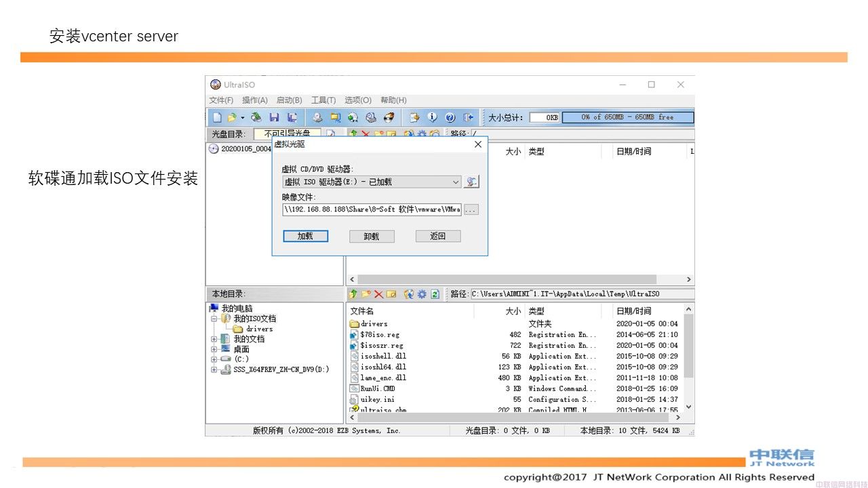Click the Open CD/DVD toolbar icon
868x488 pixels.
(317, 117)
